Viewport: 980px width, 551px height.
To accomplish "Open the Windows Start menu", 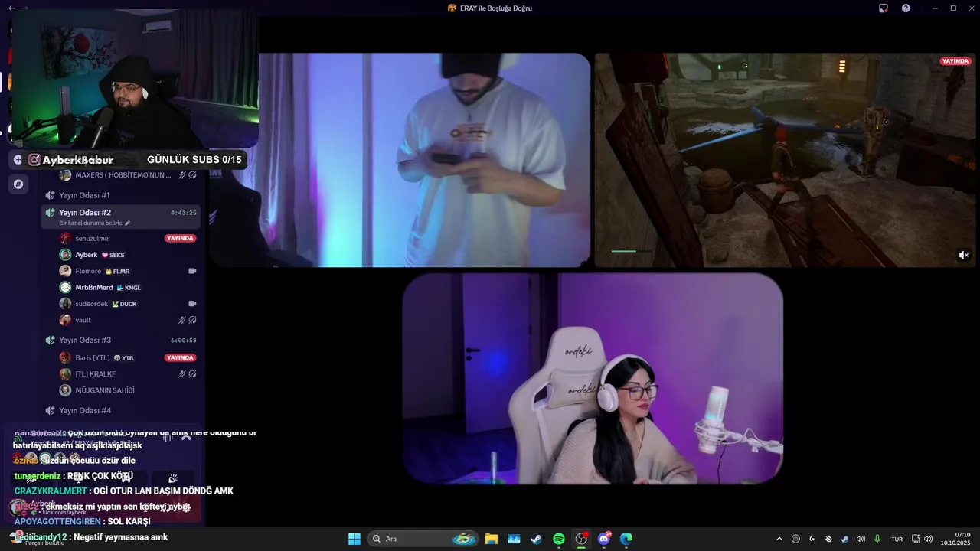I will pos(354,539).
